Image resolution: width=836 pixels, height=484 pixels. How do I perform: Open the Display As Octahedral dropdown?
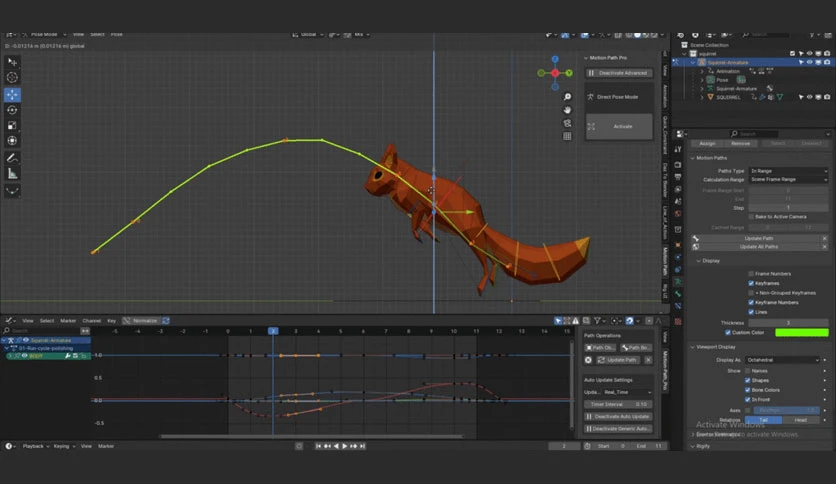point(782,360)
